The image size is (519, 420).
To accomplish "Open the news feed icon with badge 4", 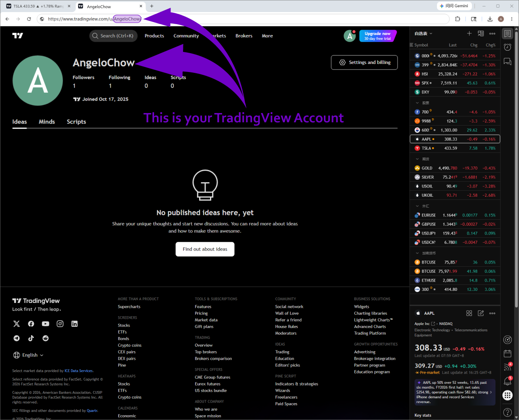I will point(508,367).
